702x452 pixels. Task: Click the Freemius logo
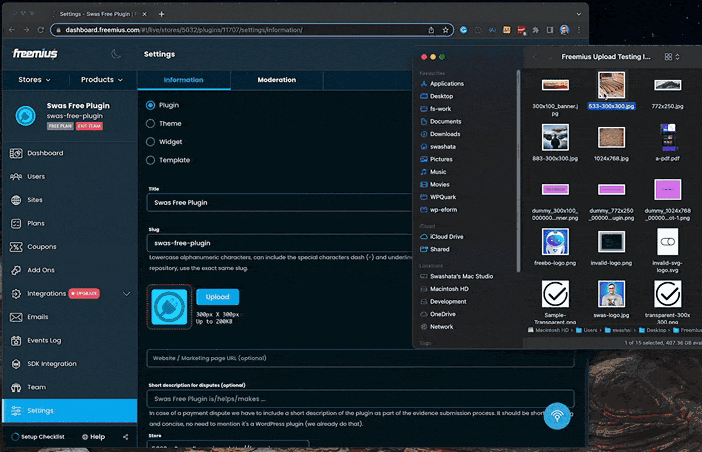[x=35, y=54]
